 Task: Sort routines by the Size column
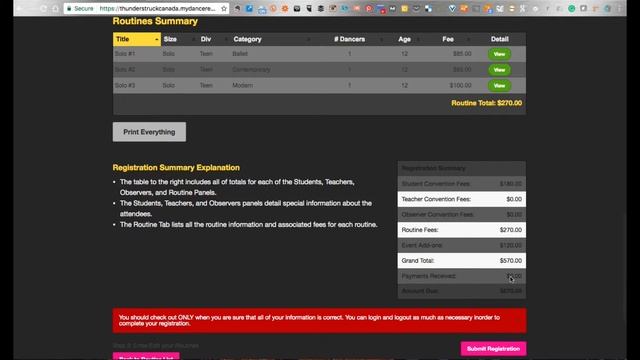tap(179, 39)
